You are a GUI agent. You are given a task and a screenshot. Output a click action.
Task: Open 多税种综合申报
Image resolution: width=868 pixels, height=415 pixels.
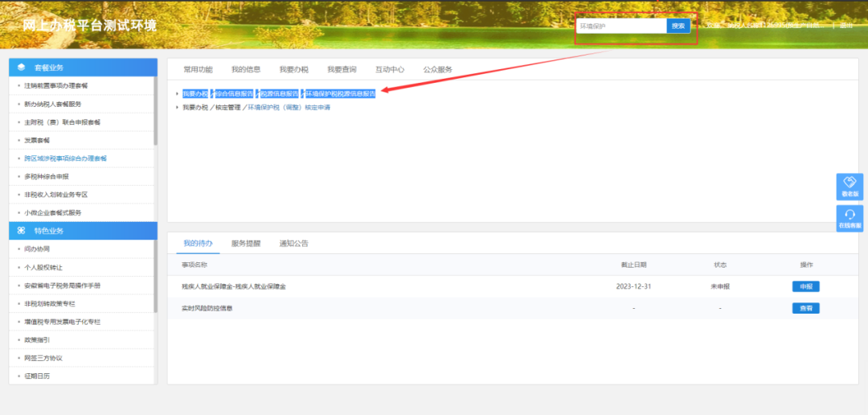click(47, 176)
